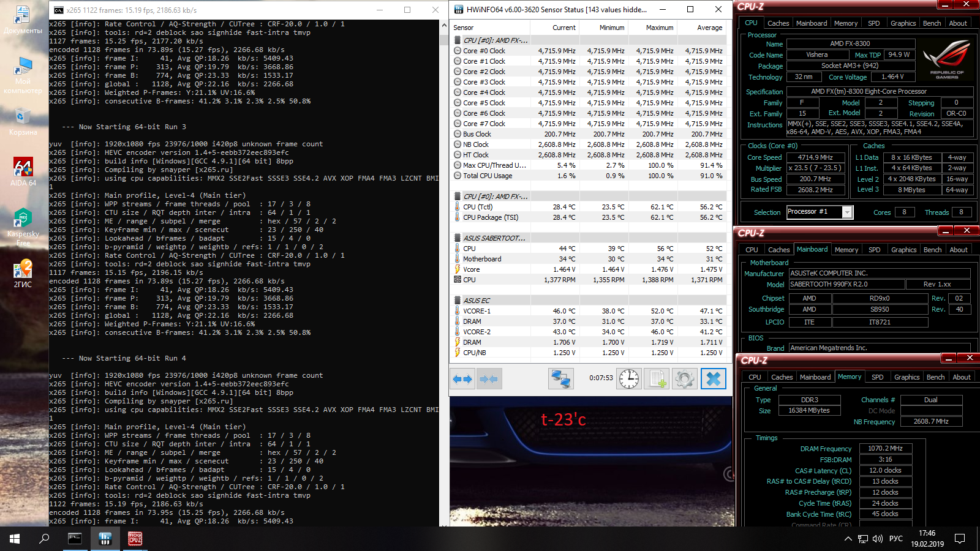Image resolution: width=980 pixels, height=551 pixels.
Task: Open CPU tab in the CPU-Z memory timings window
Action: point(755,377)
